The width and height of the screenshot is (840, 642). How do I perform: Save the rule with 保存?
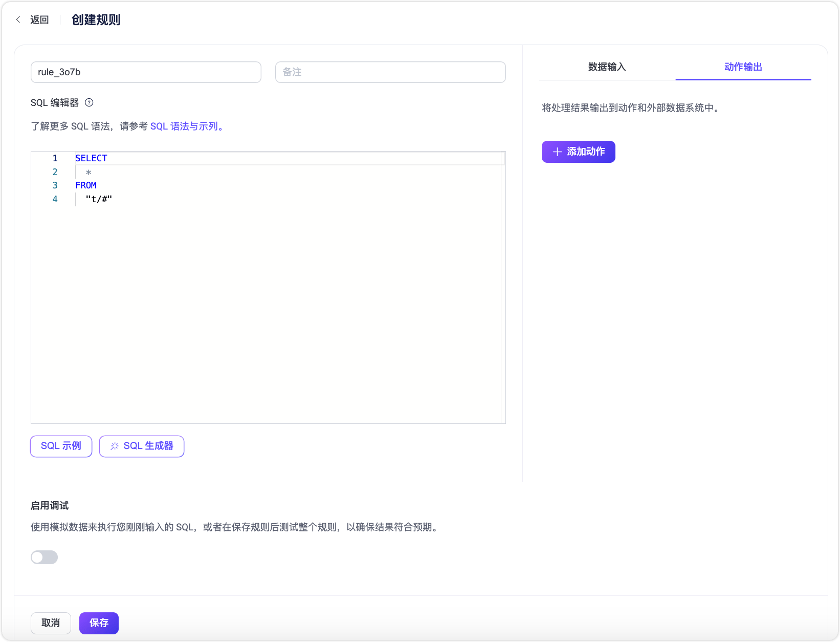click(99, 623)
